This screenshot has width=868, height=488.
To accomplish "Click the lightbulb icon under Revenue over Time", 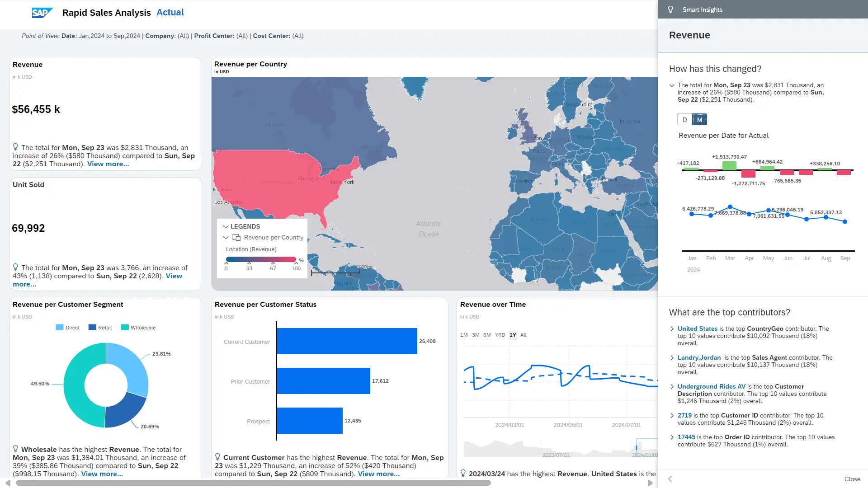I will tap(463, 473).
